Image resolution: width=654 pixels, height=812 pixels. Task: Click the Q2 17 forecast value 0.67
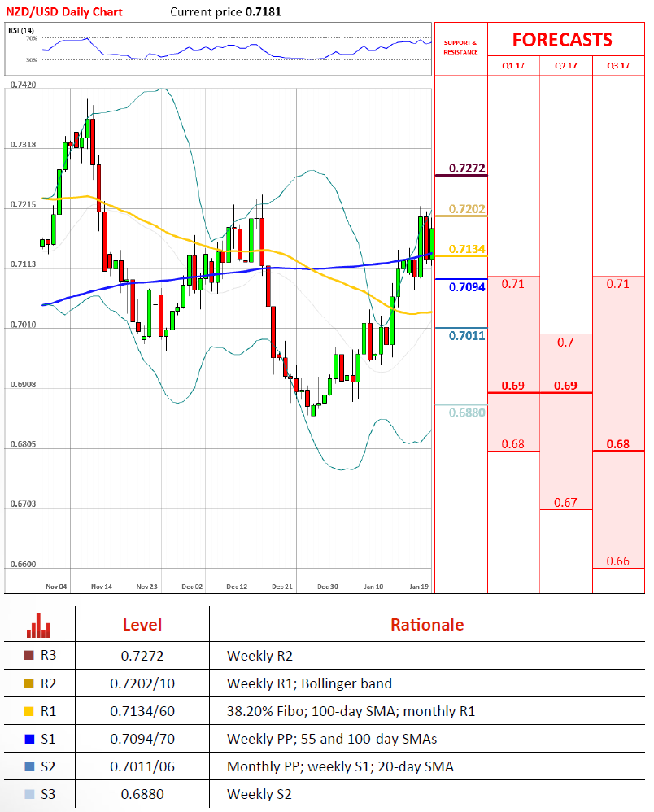point(565,503)
